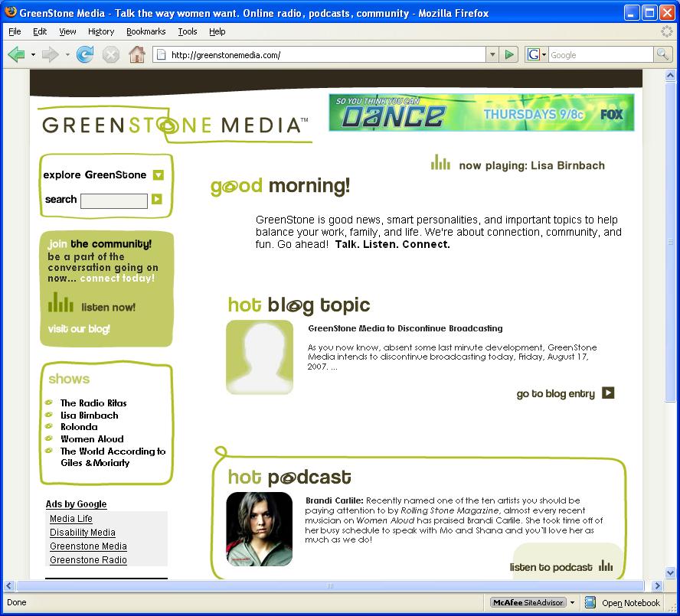Click into the Google search field

[601, 54]
